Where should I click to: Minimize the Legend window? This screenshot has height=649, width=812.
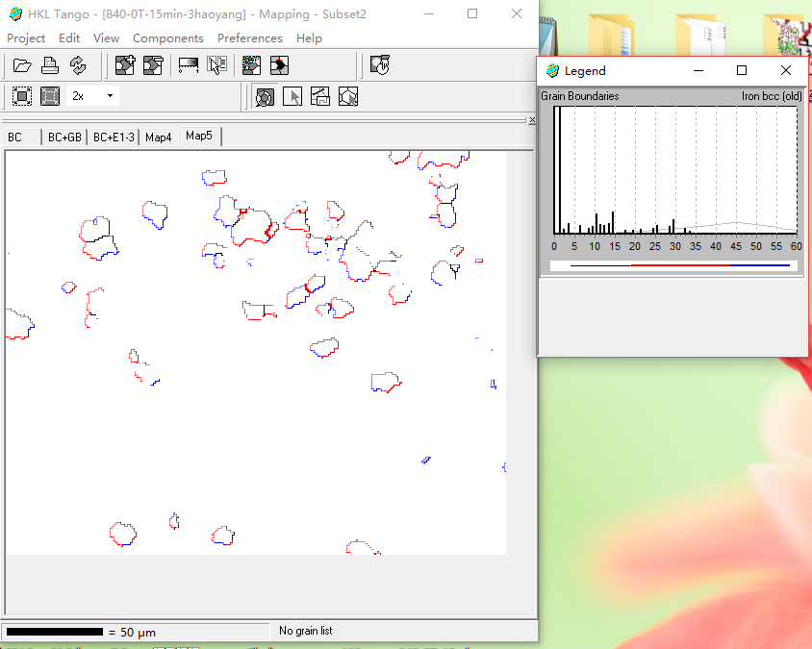tap(698, 70)
